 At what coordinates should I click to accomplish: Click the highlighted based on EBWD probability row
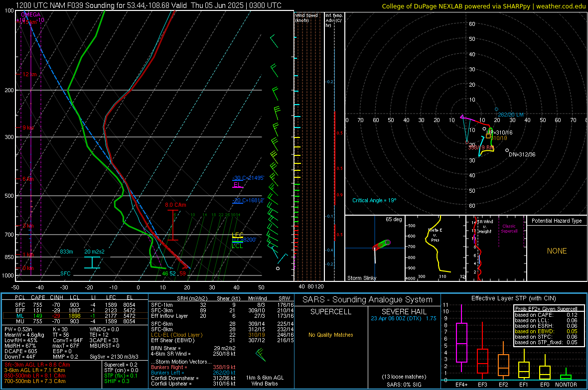(x=546, y=331)
